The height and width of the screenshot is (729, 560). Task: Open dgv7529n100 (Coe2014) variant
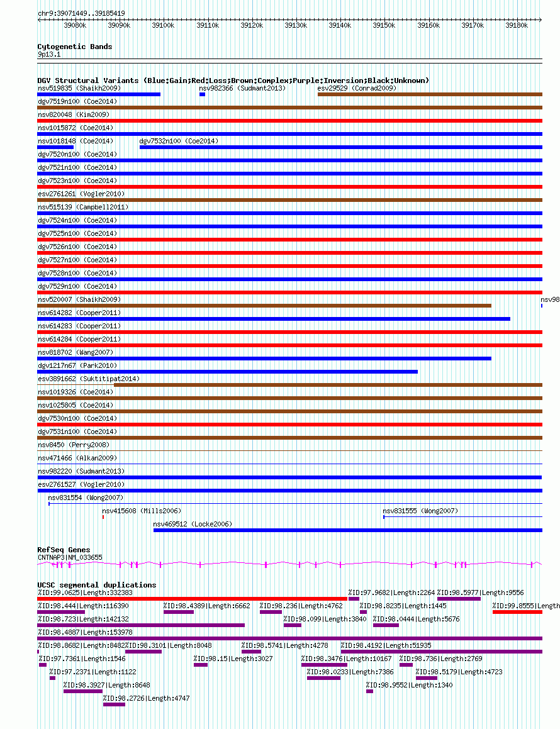point(77,286)
